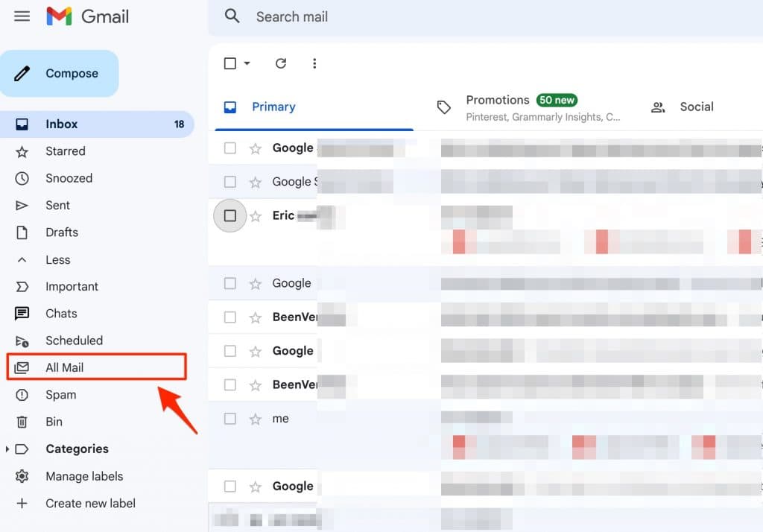This screenshot has width=763, height=532.
Task: Open All Mail
Action: 96,367
